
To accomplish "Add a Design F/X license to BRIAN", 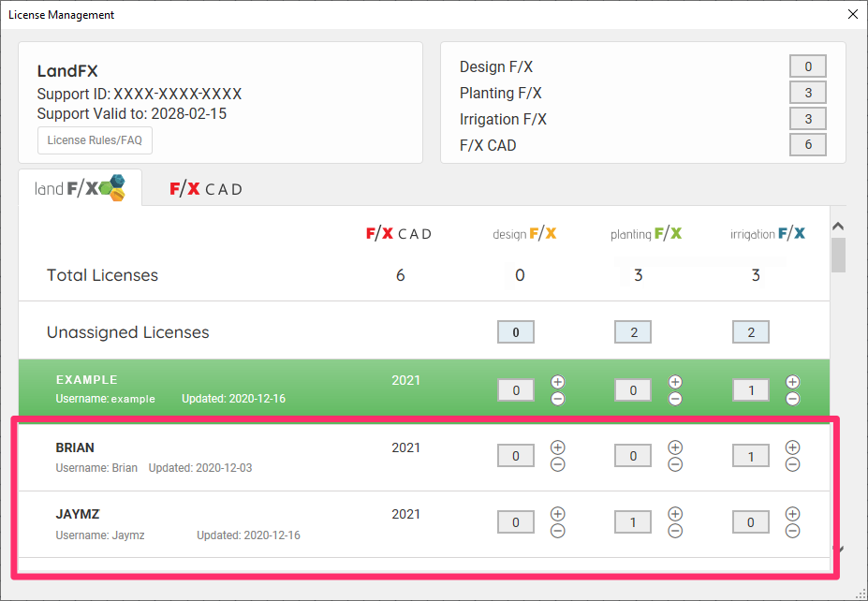I will 557,447.
